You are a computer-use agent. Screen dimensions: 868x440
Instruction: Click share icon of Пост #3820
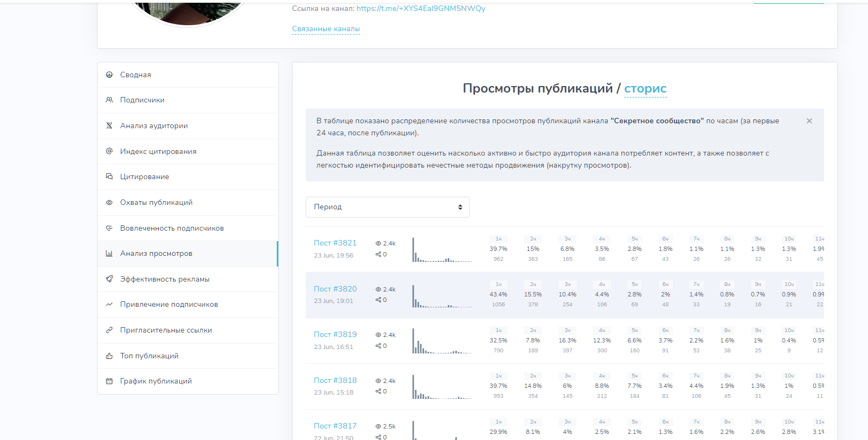[x=378, y=300]
